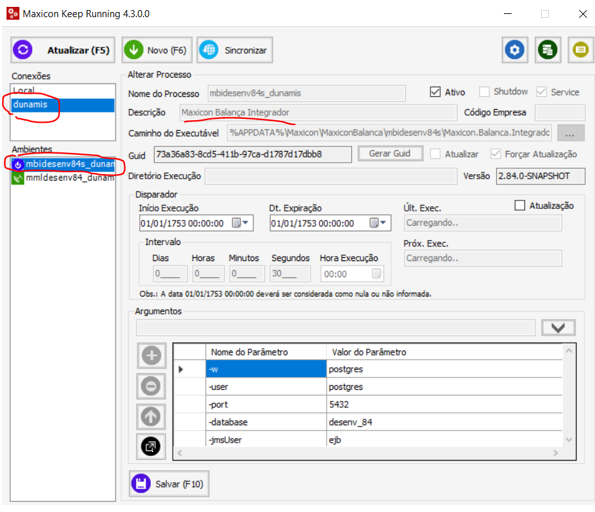Select the Local connection
Viewport: 595px width, 512px height.
(63, 91)
